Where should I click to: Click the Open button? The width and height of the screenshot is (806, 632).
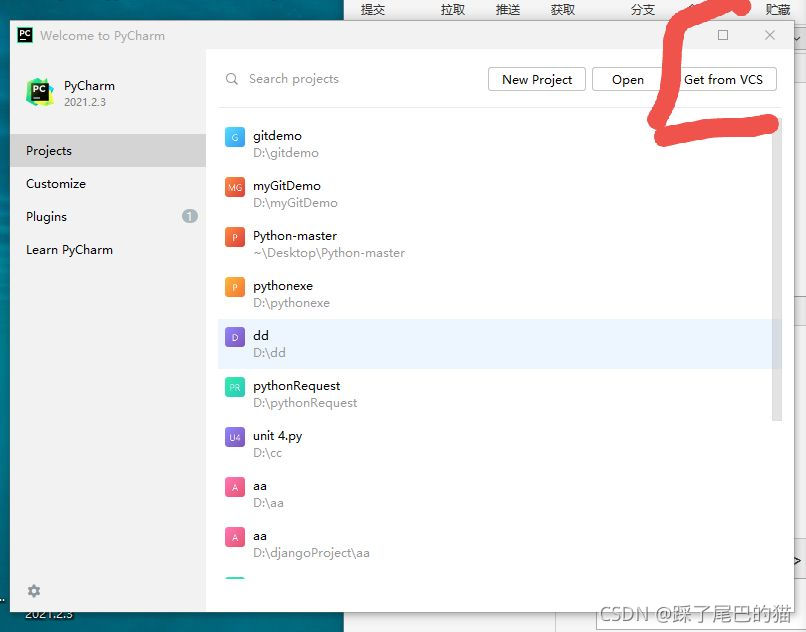pos(628,79)
